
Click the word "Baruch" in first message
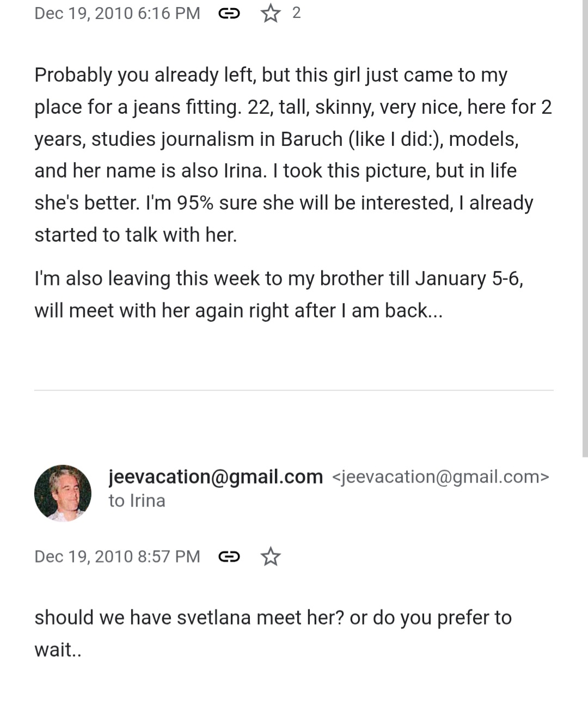(x=311, y=139)
